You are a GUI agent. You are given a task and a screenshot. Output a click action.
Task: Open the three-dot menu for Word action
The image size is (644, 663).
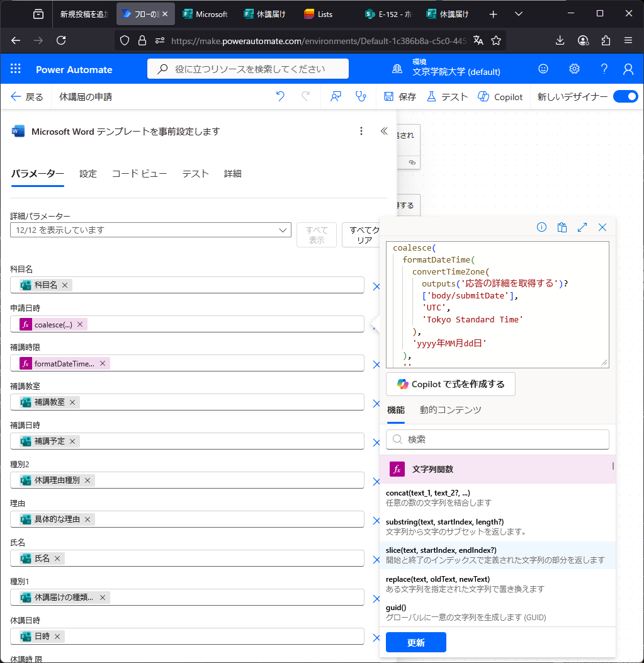point(361,131)
